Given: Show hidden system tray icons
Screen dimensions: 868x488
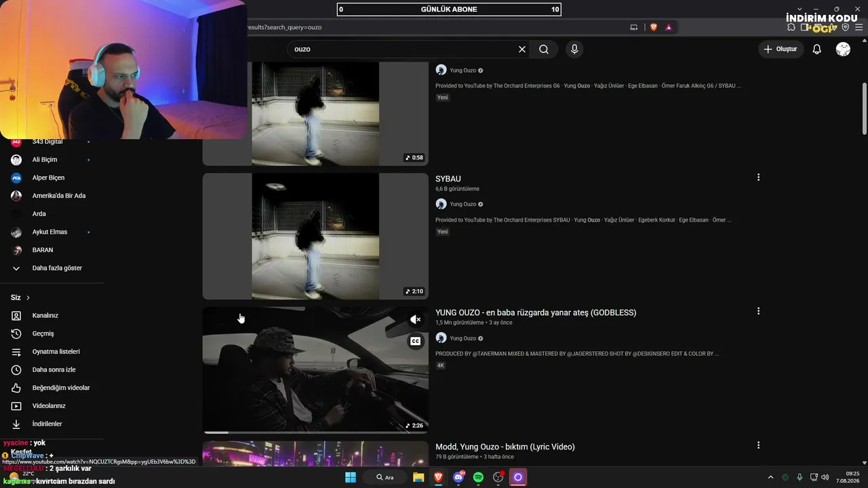Looking at the screenshot, I should click(x=770, y=477).
